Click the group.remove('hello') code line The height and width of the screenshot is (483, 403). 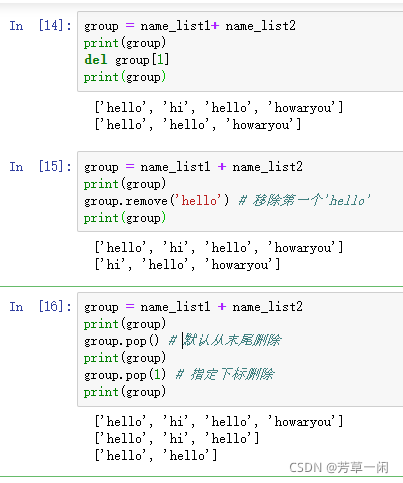click(156, 201)
